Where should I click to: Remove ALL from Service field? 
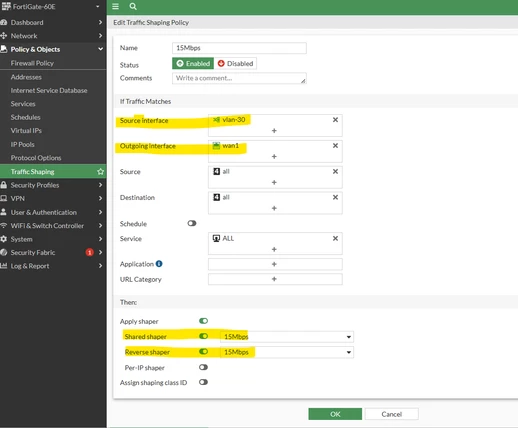coord(335,238)
